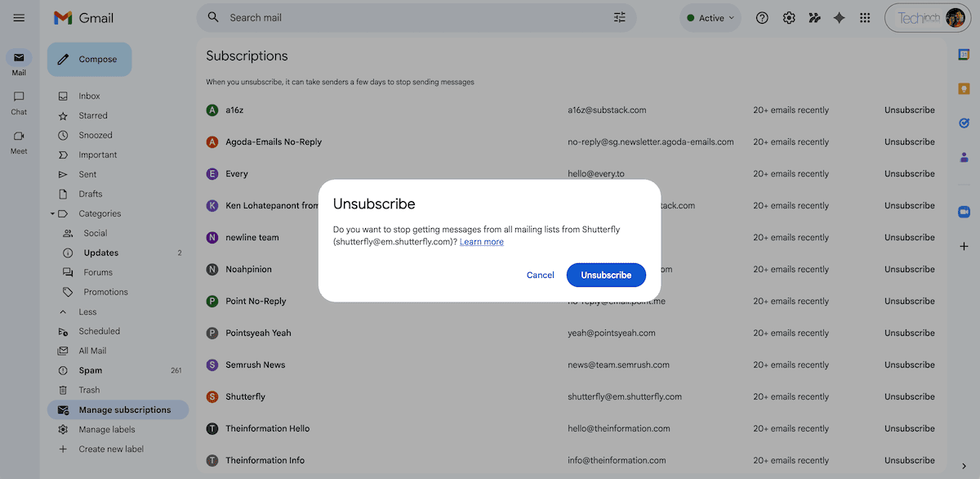Confirm unsubscribing from Shutterfly
This screenshot has width=980, height=479.
pos(606,275)
